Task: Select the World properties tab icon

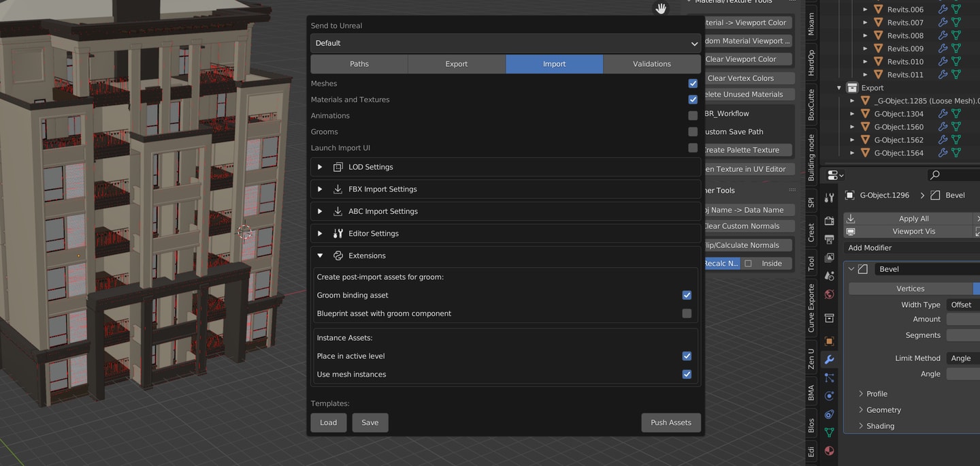Action: coord(829,294)
